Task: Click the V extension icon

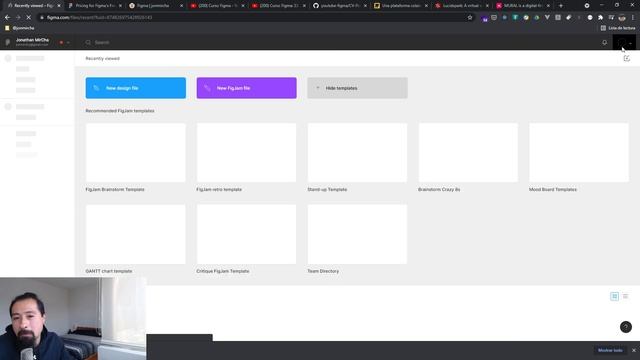Action: tap(547, 18)
